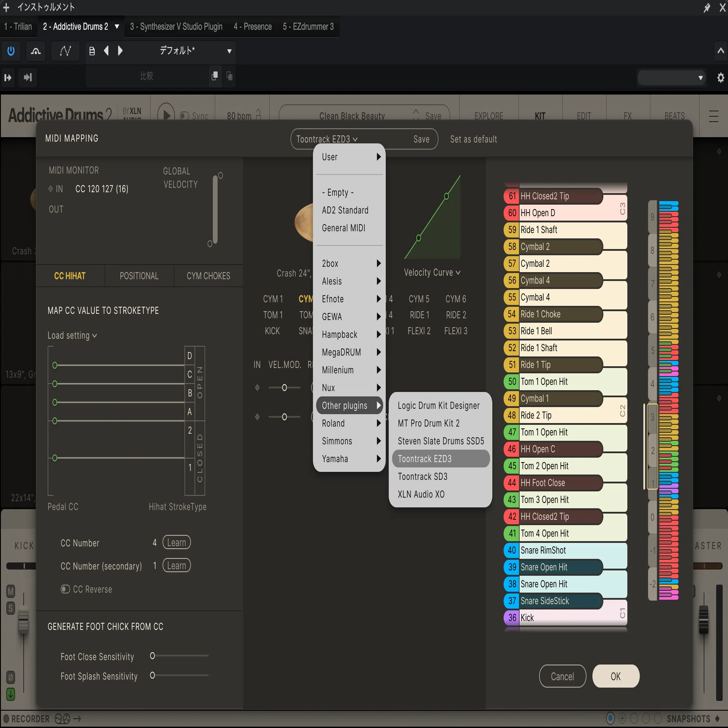The height and width of the screenshot is (728, 728).
Task: Select key 44 HH Foot Close mapping
Action: click(x=553, y=483)
